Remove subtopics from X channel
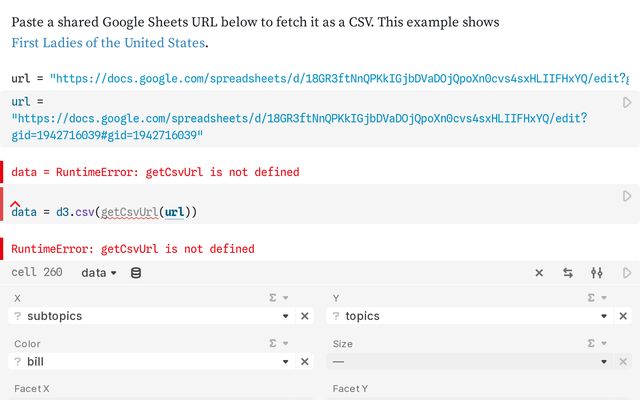The height and width of the screenshot is (400, 640). coord(304,316)
